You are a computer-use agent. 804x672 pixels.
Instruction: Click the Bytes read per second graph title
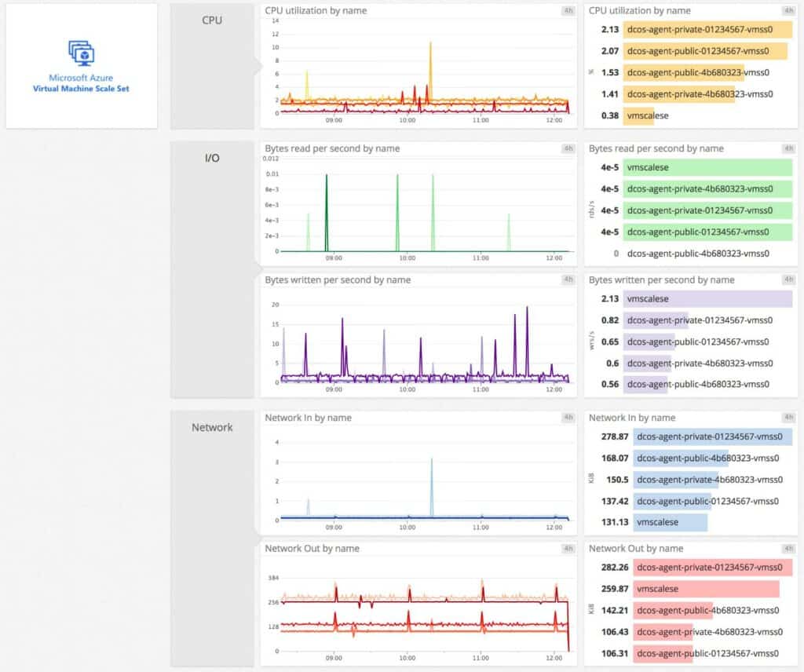tap(332, 148)
